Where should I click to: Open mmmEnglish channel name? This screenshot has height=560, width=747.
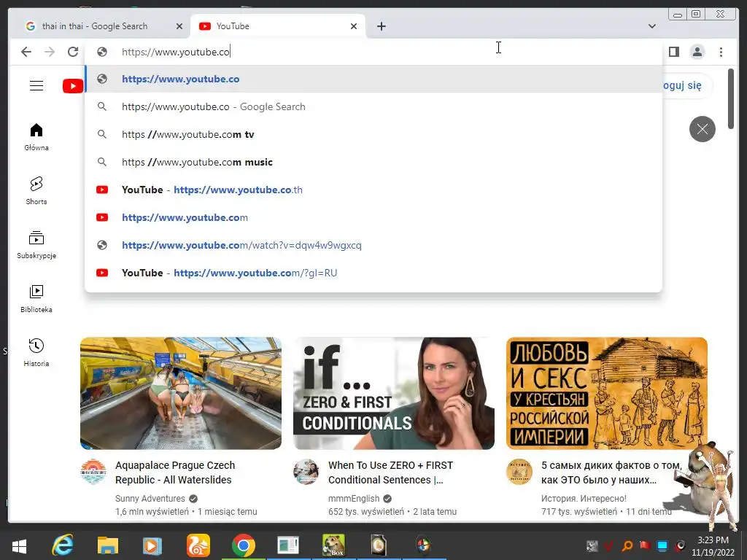point(354,499)
